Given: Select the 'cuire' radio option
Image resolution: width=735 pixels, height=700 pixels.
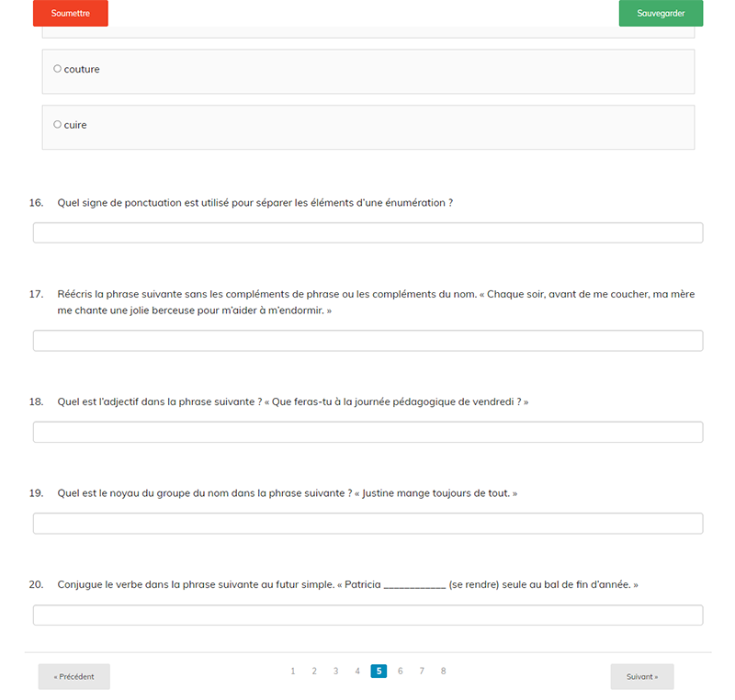Looking at the screenshot, I should [58, 124].
